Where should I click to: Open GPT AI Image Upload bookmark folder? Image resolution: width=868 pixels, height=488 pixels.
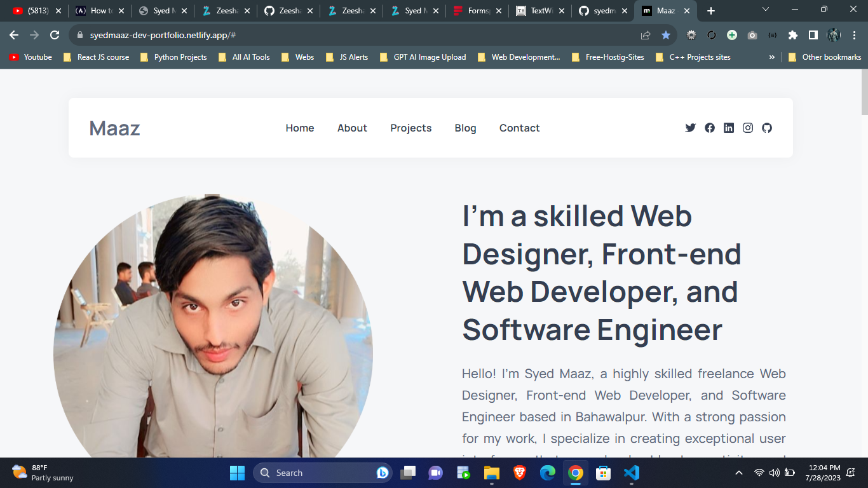[x=423, y=57]
